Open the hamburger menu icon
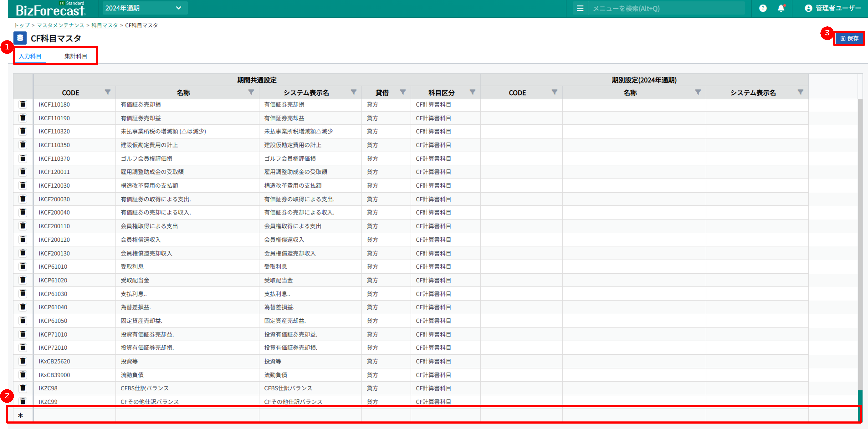This screenshot has width=868, height=429. click(580, 8)
